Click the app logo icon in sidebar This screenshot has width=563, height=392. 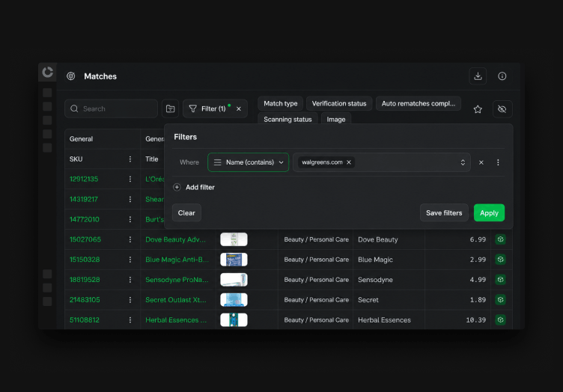47,72
